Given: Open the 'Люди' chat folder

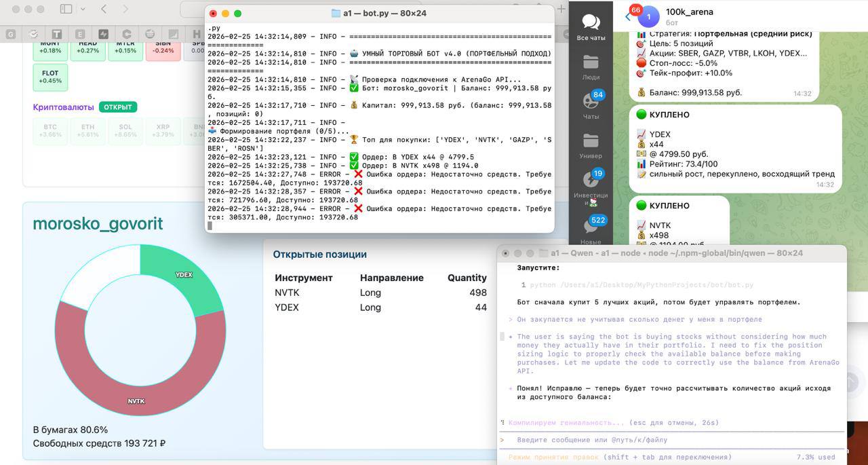Looking at the screenshot, I should pyautogui.click(x=591, y=67).
